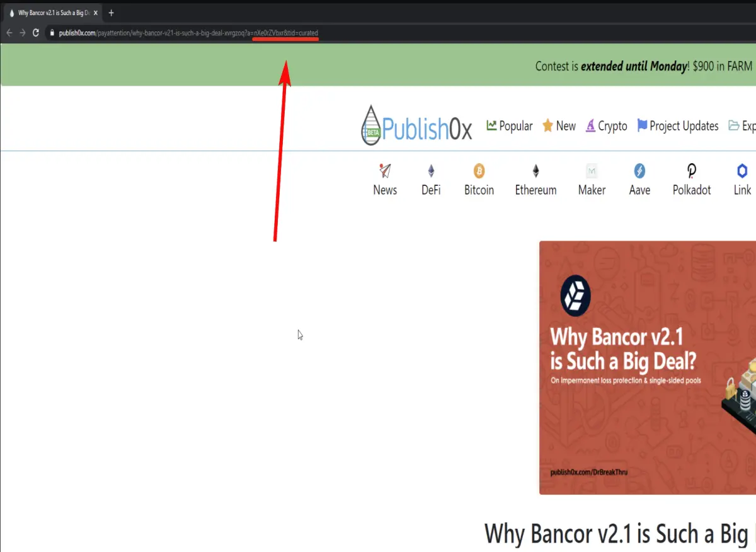Click the Polkadot category icon
This screenshot has width=756, height=552.
tap(692, 171)
